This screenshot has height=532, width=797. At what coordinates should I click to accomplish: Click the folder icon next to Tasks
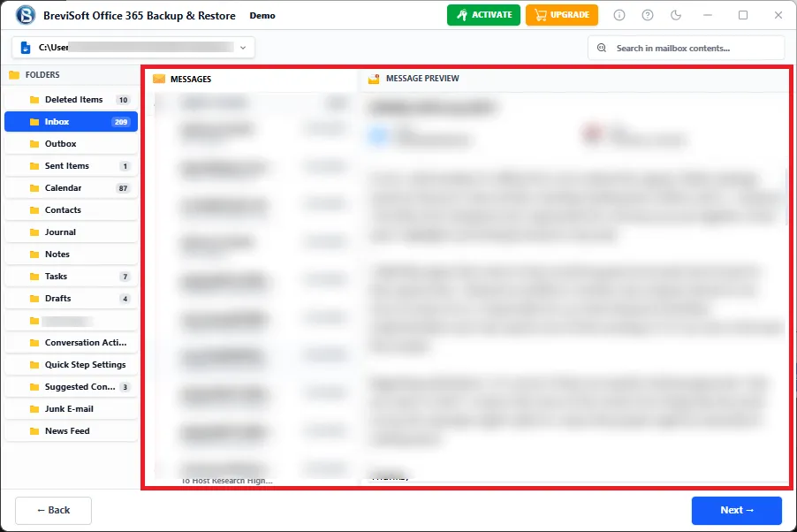pos(34,277)
